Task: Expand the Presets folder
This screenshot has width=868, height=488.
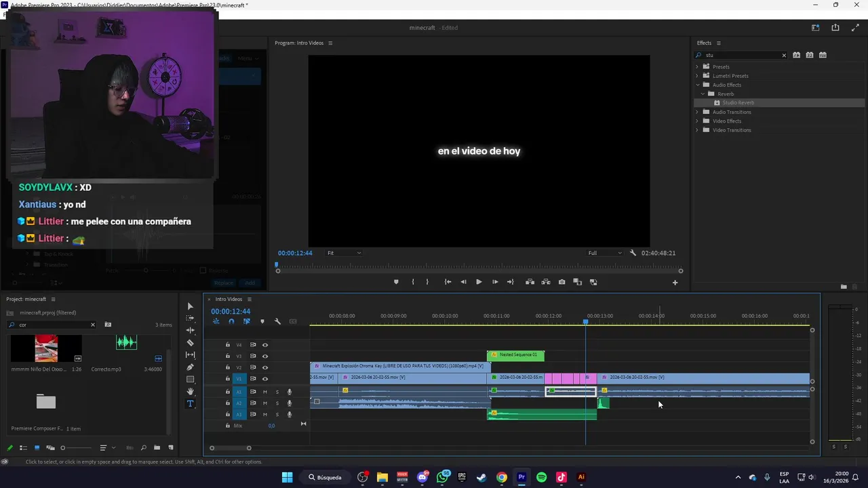Action: 697,66
